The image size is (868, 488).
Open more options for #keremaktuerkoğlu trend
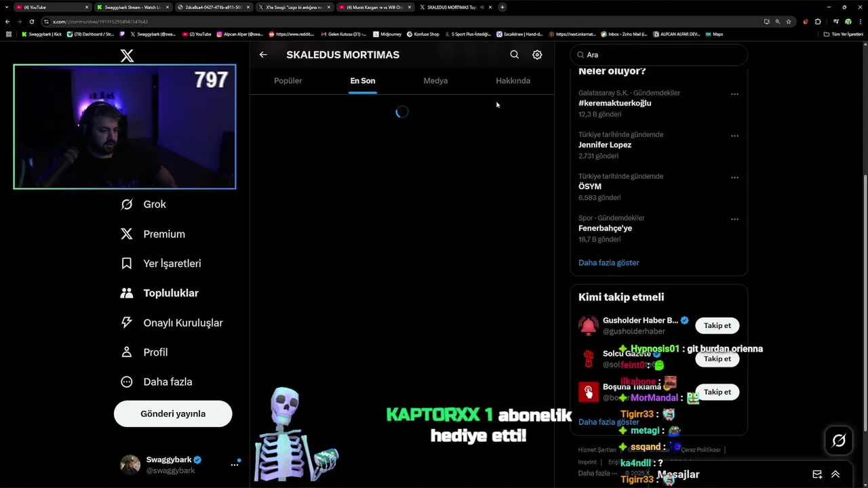(x=734, y=94)
